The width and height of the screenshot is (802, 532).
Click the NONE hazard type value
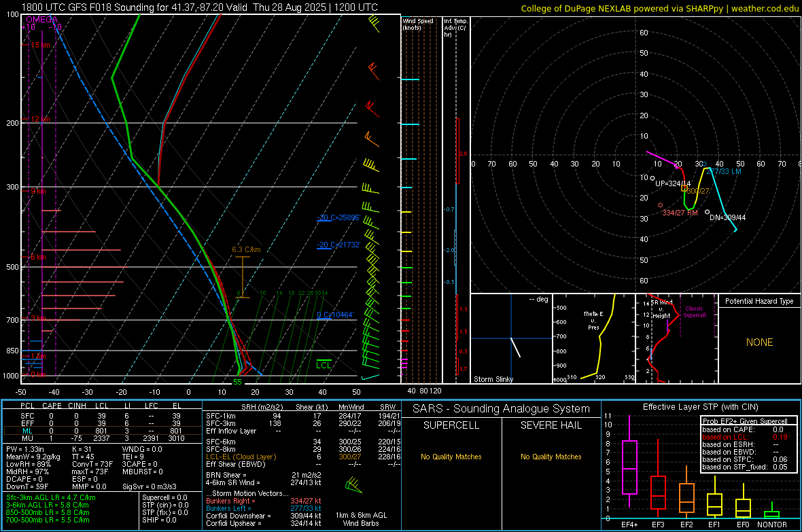(759, 342)
